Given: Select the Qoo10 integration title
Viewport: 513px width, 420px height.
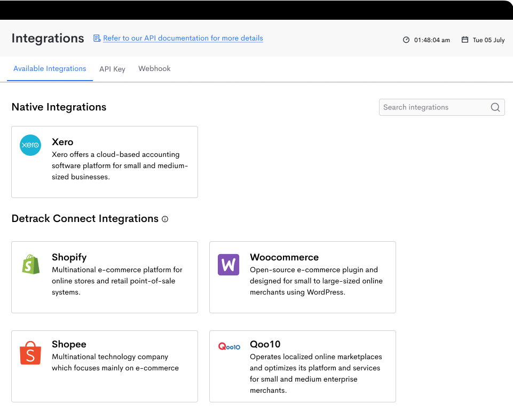Looking at the screenshot, I should [x=265, y=344].
